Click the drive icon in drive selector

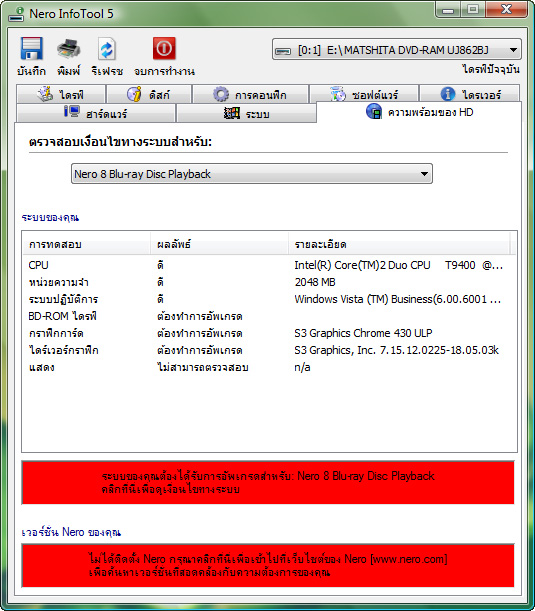coord(283,51)
